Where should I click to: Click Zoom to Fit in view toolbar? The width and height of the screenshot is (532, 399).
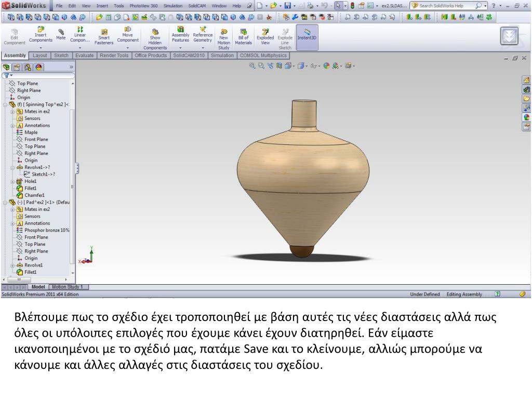pyautogui.click(x=252, y=66)
